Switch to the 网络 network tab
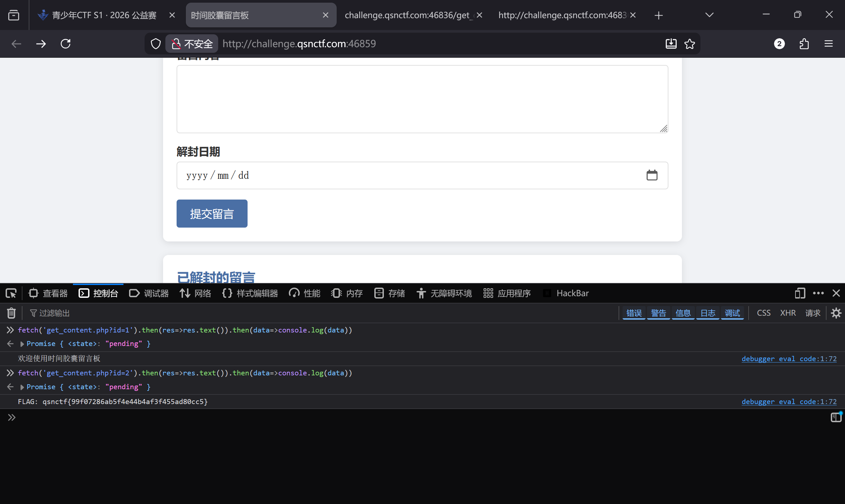Image resolution: width=845 pixels, height=504 pixels. [196, 293]
